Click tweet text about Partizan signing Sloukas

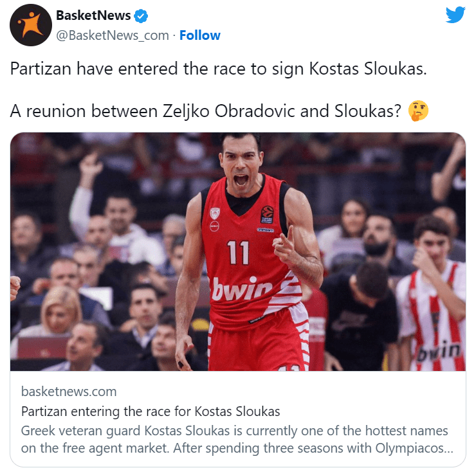[x=218, y=69]
